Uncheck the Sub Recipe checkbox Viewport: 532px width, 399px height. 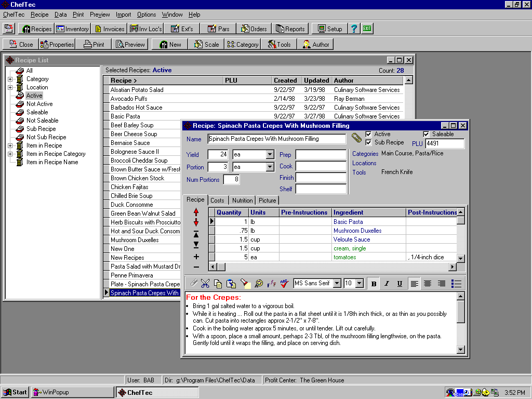point(368,142)
